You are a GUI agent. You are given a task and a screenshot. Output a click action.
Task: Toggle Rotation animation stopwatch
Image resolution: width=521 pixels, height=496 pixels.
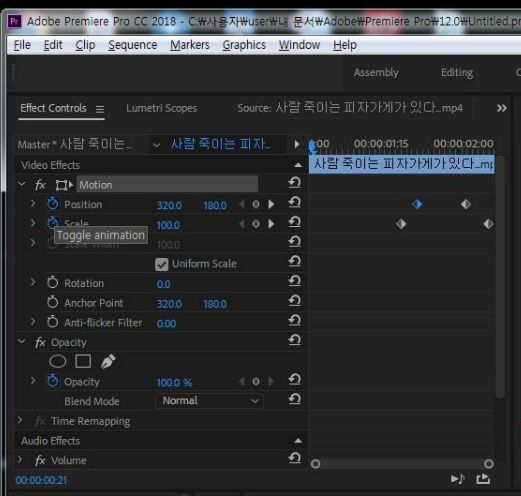point(52,283)
